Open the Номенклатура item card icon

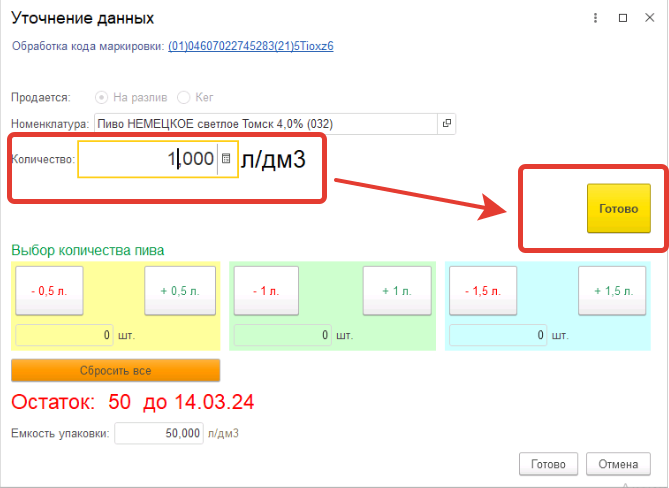[x=447, y=124]
